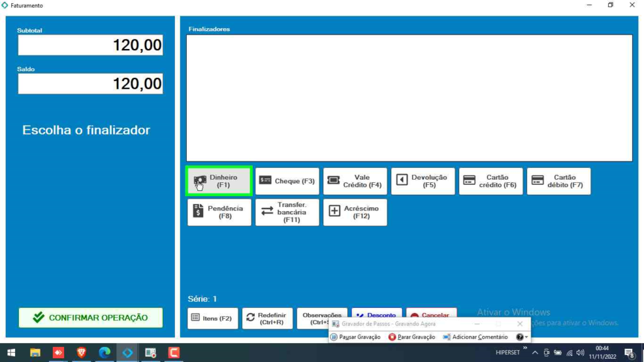Image resolution: width=644 pixels, height=362 pixels.
Task: Pause recording with Pausar Gravação
Action: pyautogui.click(x=355, y=337)
